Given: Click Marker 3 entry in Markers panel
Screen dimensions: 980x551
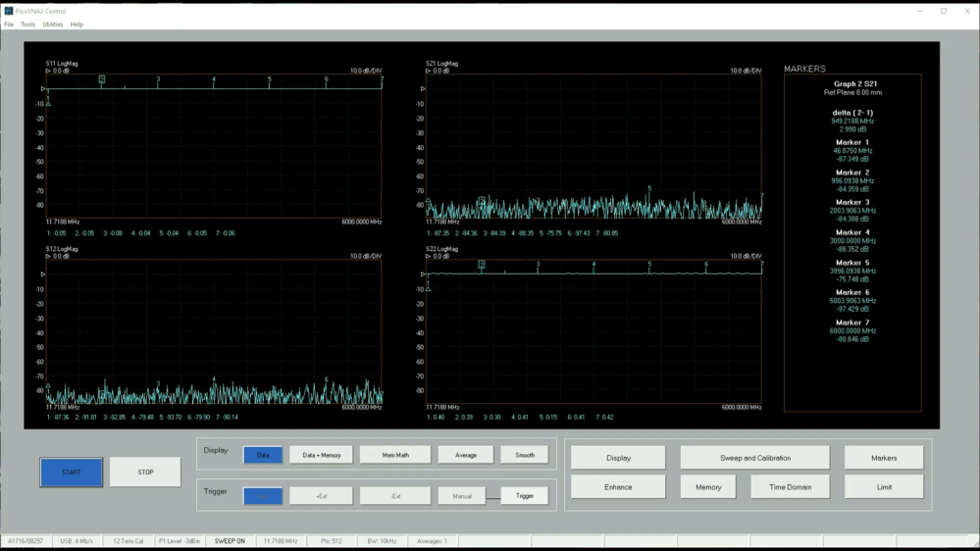Looking at the screenshot, I should click(x=852, y=203).
